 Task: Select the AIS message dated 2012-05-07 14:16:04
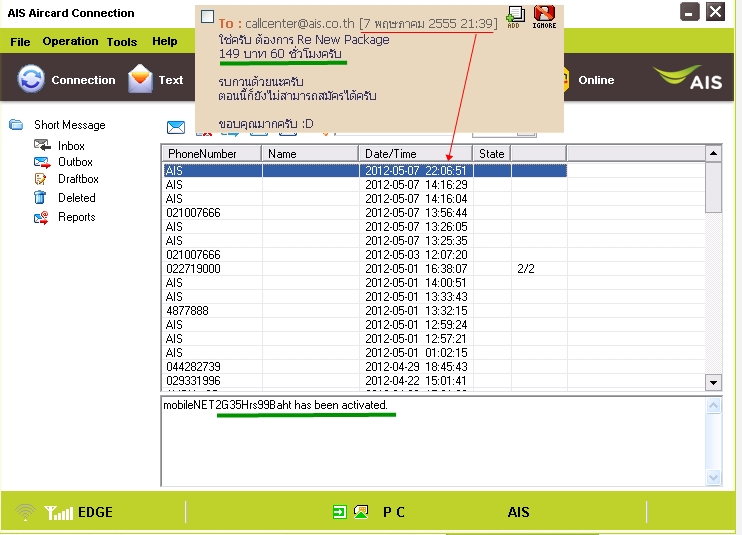(x=364, y=199)
